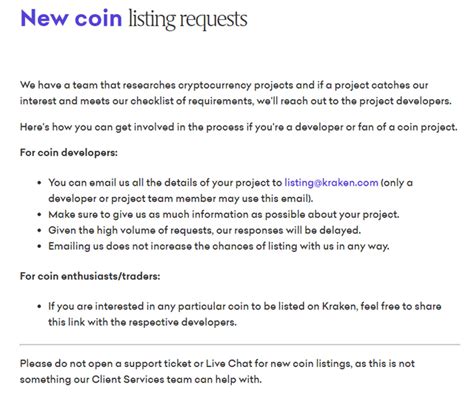Click the "listing requests" serif title text
This screenshot has width=474, height=401.
[188, 19]
